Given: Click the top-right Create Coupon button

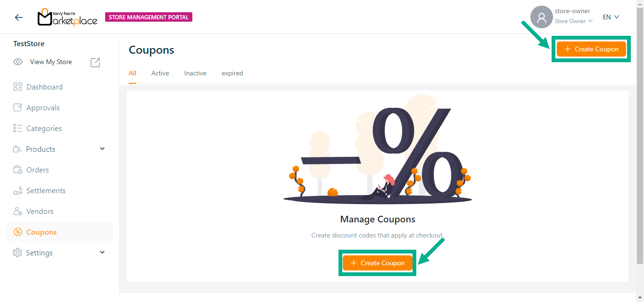Looking at the screenshot, I should click(x=591, y=49).
